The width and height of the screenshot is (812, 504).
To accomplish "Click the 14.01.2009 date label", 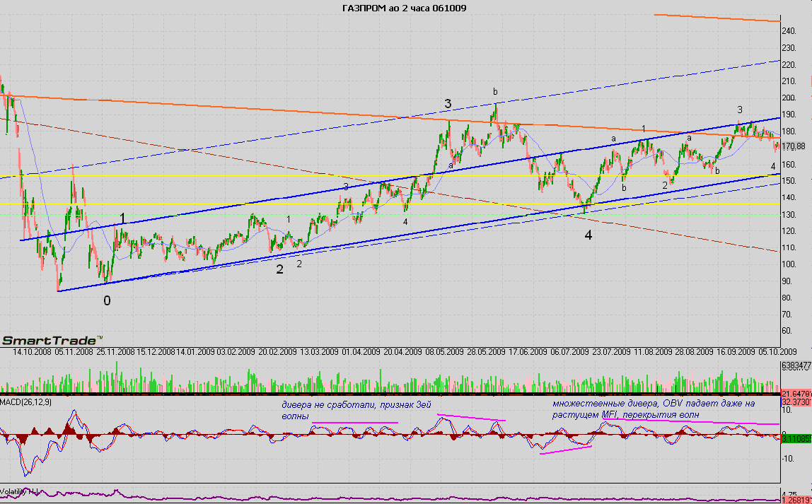I will tap(195, 352).
